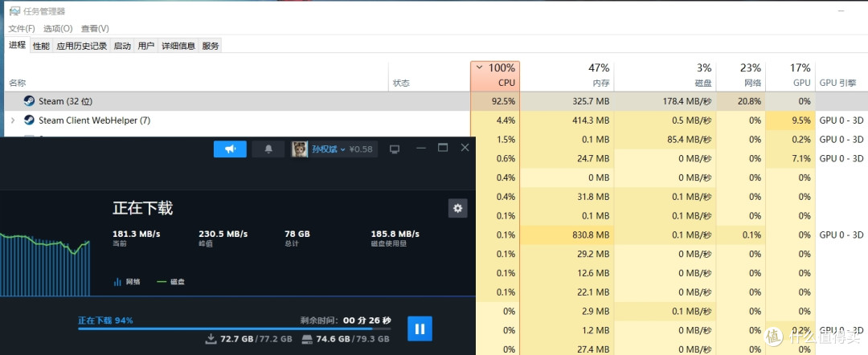Click the Task Manager title bar icon
Image resolution: width=868 pixels, height=355 pixels.
[14, 11]
